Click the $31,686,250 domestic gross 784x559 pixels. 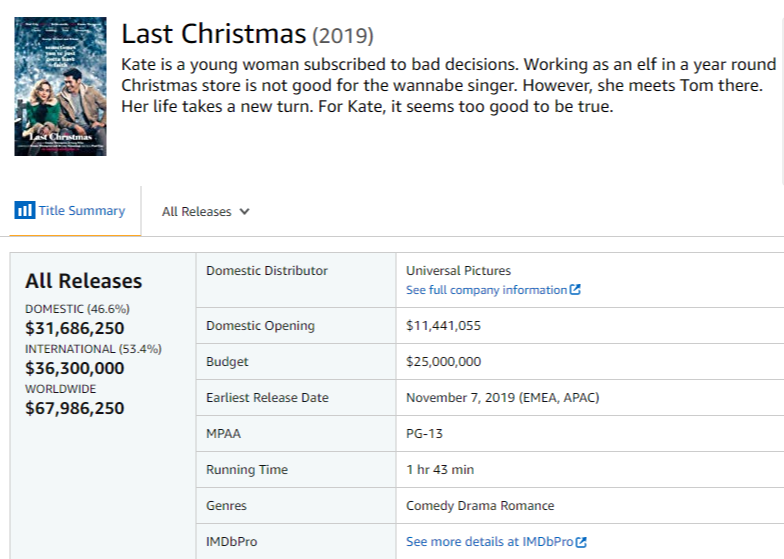[74, 328]
